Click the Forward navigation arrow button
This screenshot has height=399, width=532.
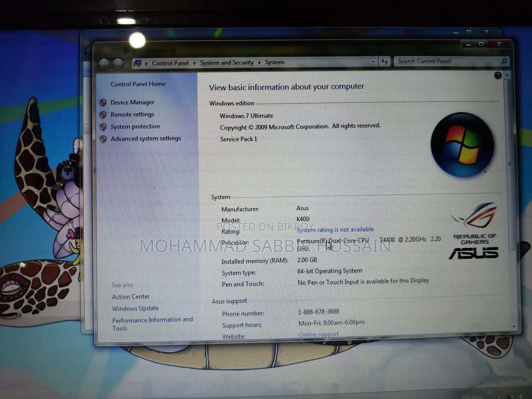pos(118,64)
